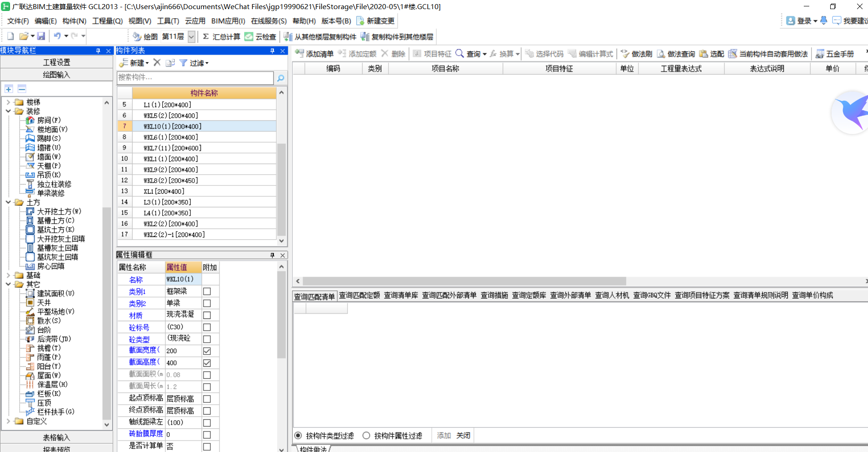Click the component list vertical scrollbar
The height and width of the screenshot is (452, 868).
pyautogui.click(x=281, y=189)
